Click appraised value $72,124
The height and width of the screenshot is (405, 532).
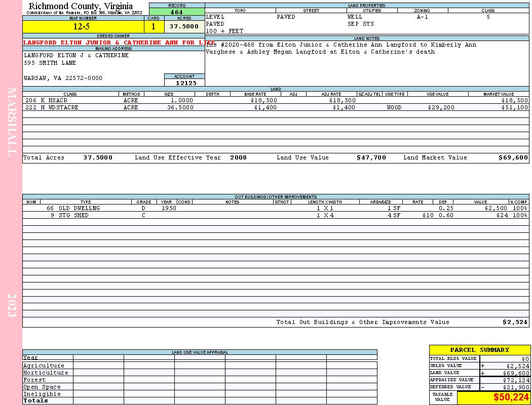coord(516,380)
